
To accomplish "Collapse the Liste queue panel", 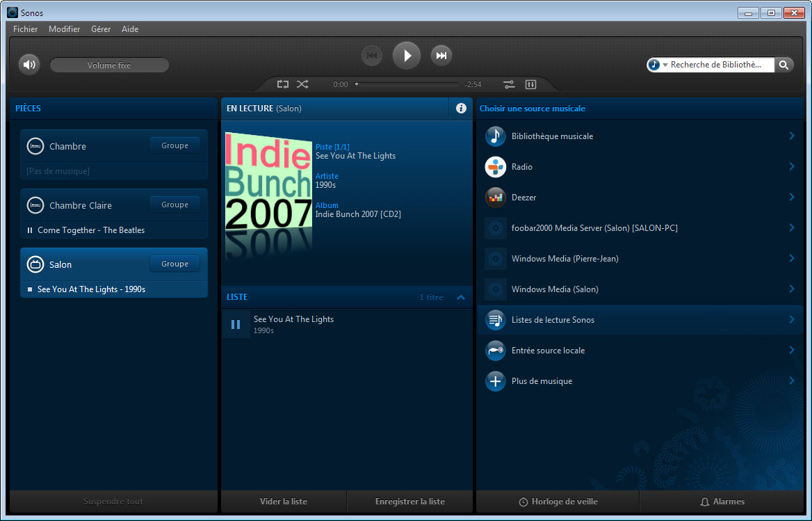I will coord(460,297).
